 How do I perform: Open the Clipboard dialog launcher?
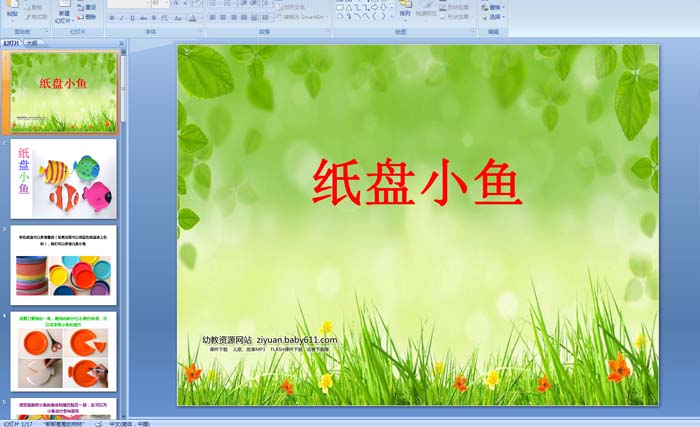click(x=47, y=31)
